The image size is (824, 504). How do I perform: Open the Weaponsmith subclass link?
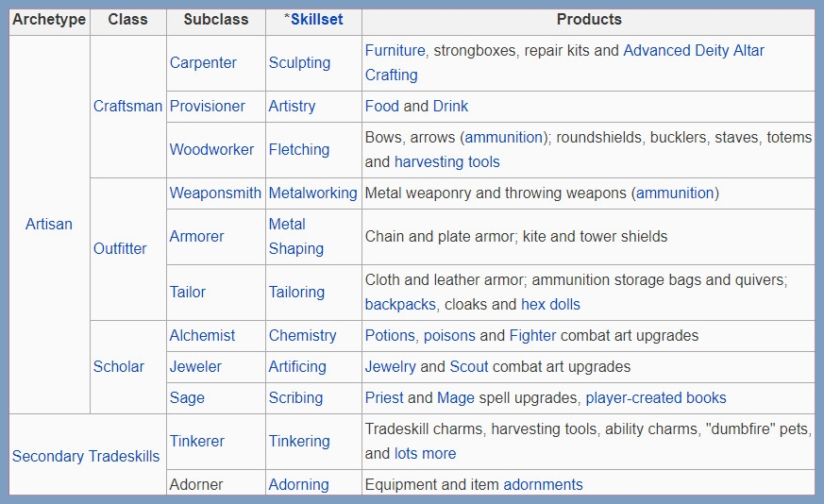pos(215,193)
